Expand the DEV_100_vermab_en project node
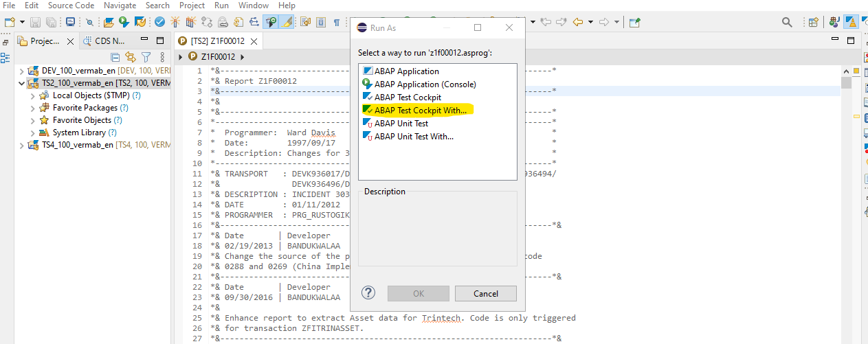Screen dimensions: 868x344 pos(22,71)
